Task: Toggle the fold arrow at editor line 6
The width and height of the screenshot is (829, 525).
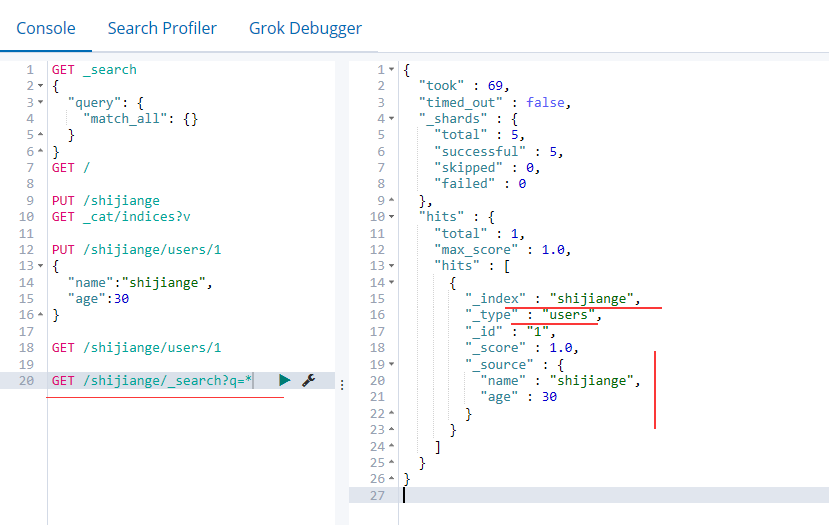Action: click(x=41, y=151)
